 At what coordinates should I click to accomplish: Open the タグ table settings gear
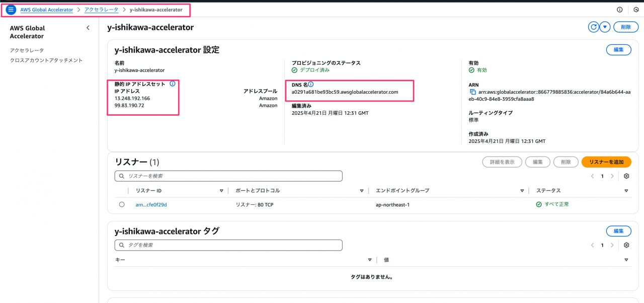pyautogui.click(x=626, y=245)
